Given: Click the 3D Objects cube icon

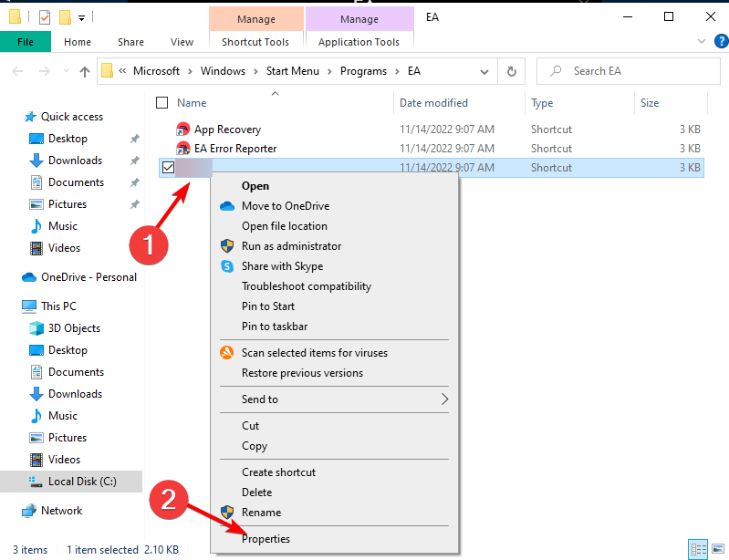Looking at the screenshot, I should point(36,328).
